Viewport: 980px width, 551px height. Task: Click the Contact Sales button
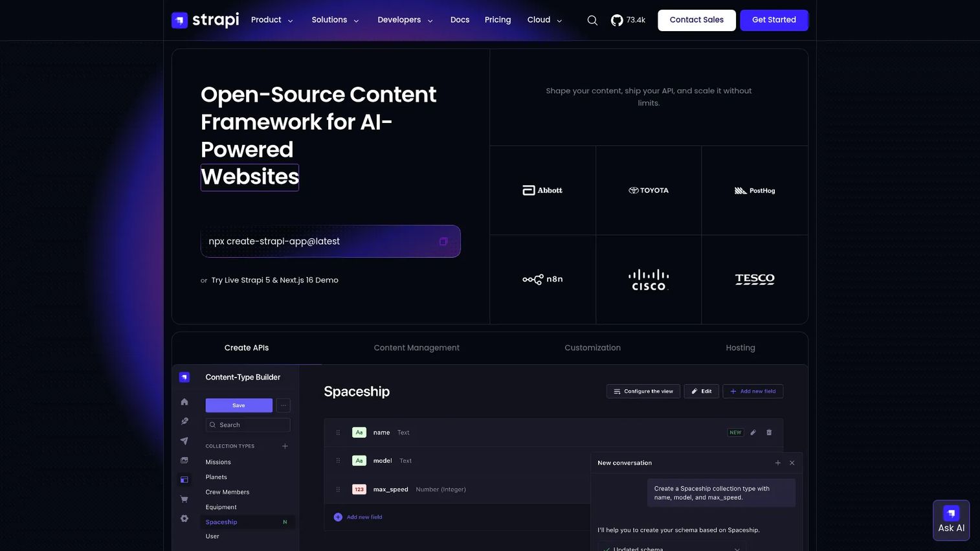(696, 20)
